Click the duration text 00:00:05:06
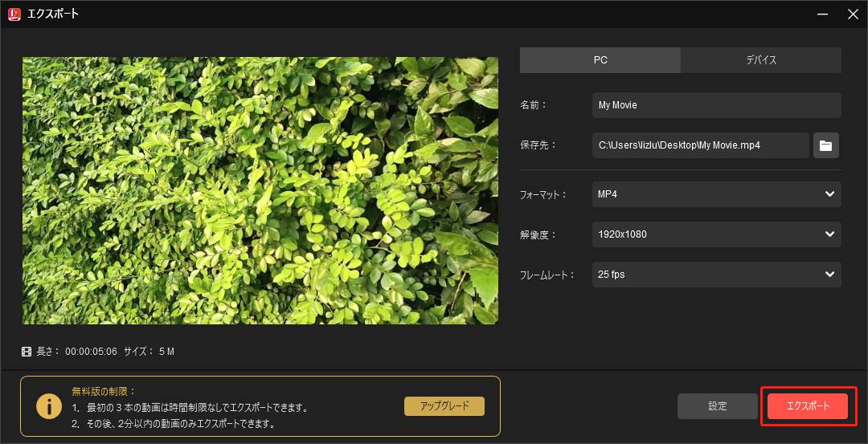This screenshot has width=868, height=444. (x=92, y=352)
